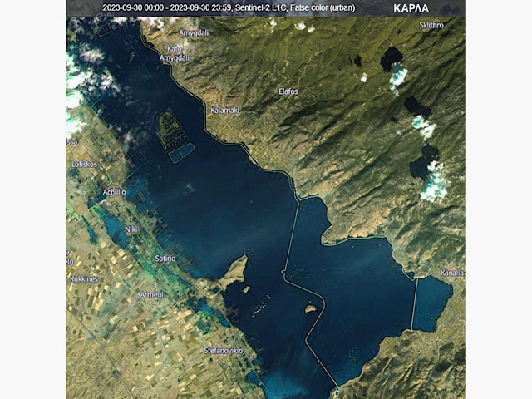Click the Sotirio place label
This screenshot has height=399, width=532.
click(x=165, y=259)
